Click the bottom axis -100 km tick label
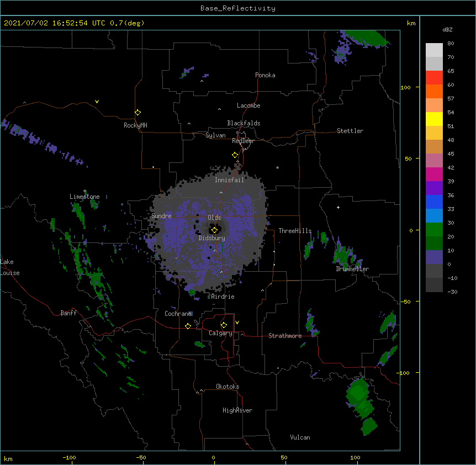476x465 pixels. coord(69,457)
